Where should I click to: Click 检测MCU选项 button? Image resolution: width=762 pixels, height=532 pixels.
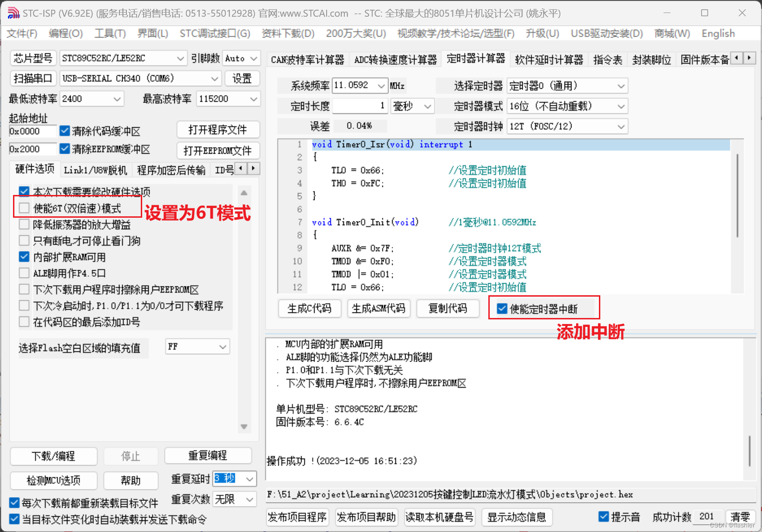point(53,480)
